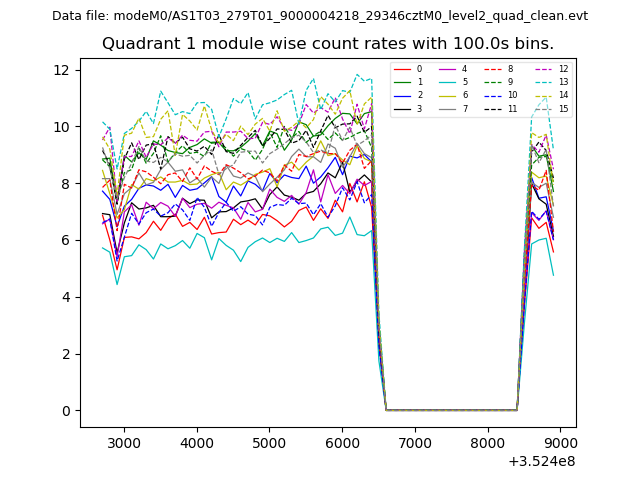Click the y-axis tick label 12

(x=61, y=70)
